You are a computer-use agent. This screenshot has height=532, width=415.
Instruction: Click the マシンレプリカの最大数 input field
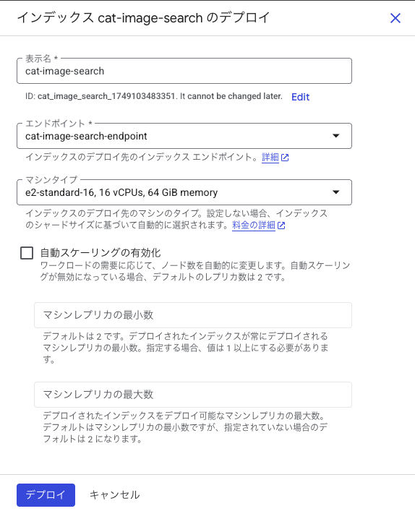click(193, 395)
